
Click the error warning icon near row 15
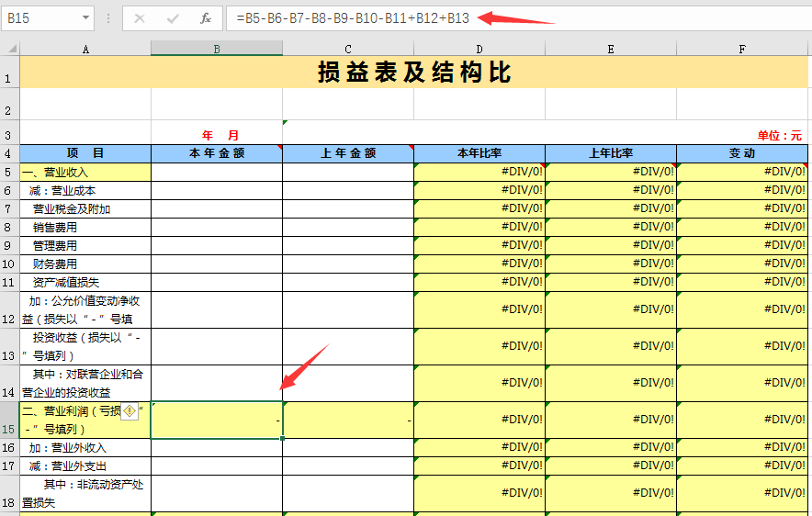(130, 411)
